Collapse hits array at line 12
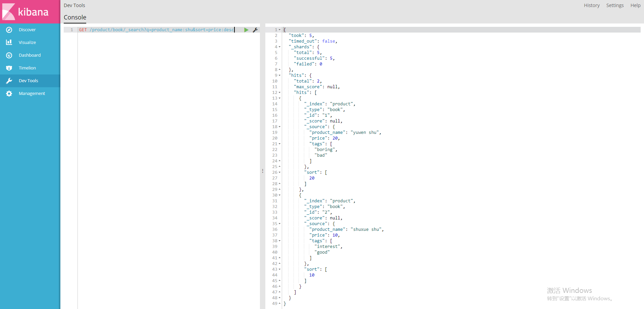The height and width of the screenshot is (309, 644). [x=280, y=93]
